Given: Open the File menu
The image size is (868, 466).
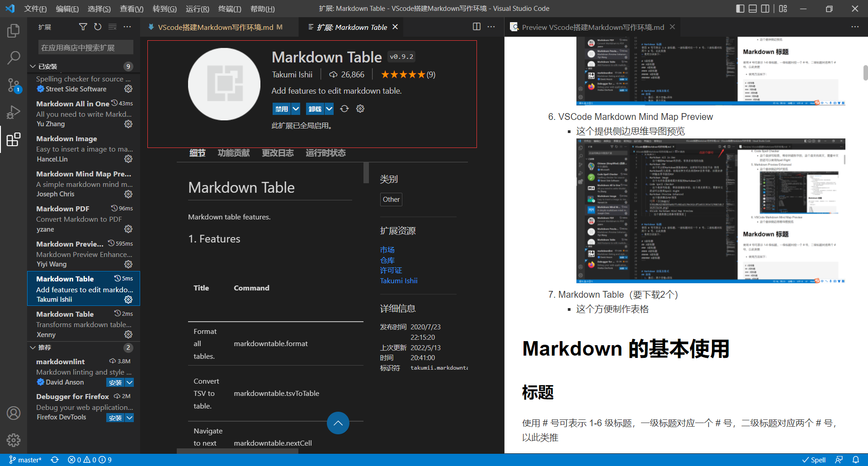Looking at the screenshot, I should pyautogui.click(x=35, y=9).
